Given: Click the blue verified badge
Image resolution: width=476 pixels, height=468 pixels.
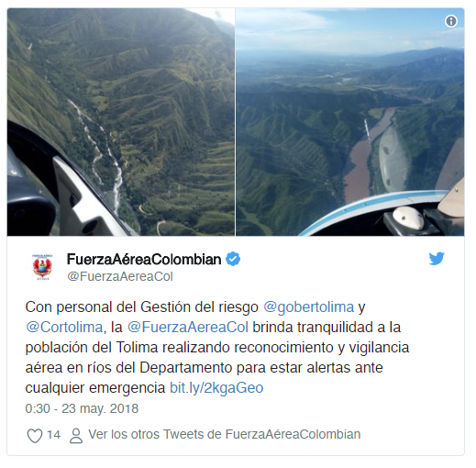Looking at the screenshot, I should coord(233,259).
